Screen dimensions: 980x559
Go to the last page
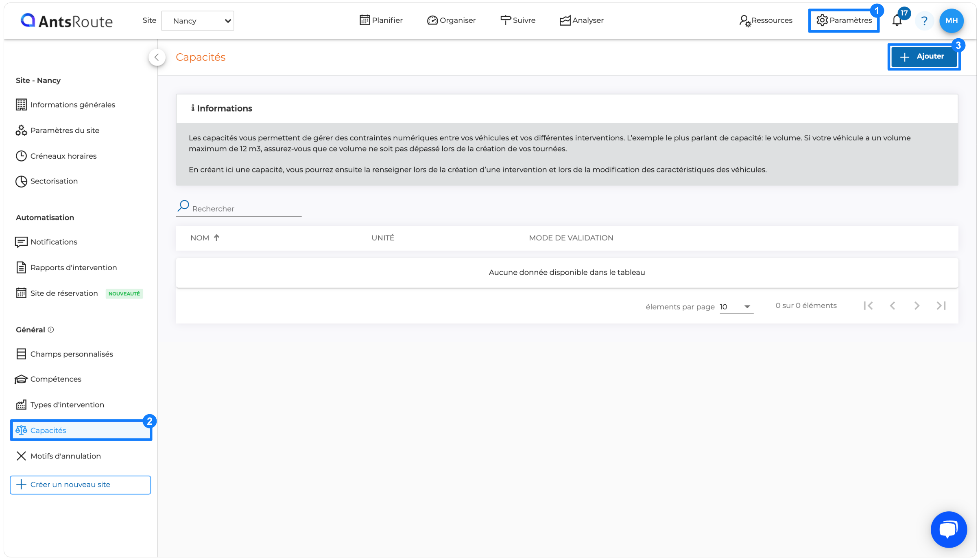(941, 306)
